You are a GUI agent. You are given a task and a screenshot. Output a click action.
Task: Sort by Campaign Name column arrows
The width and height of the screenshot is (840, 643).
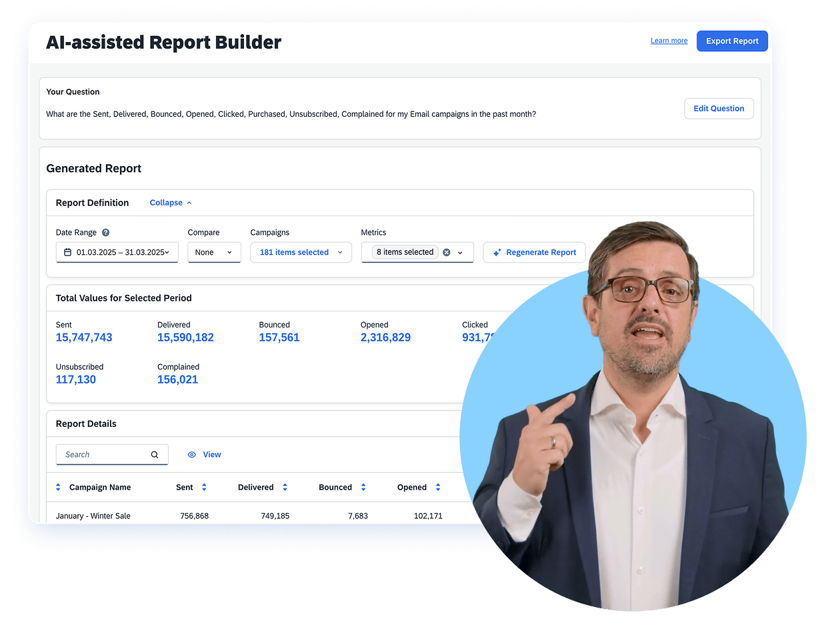(x=58, y=488)
